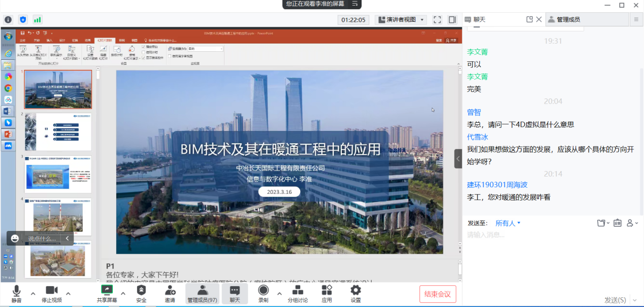Mute the microphone with 静音 button
The image size is (644, 307).
(17, 293)
